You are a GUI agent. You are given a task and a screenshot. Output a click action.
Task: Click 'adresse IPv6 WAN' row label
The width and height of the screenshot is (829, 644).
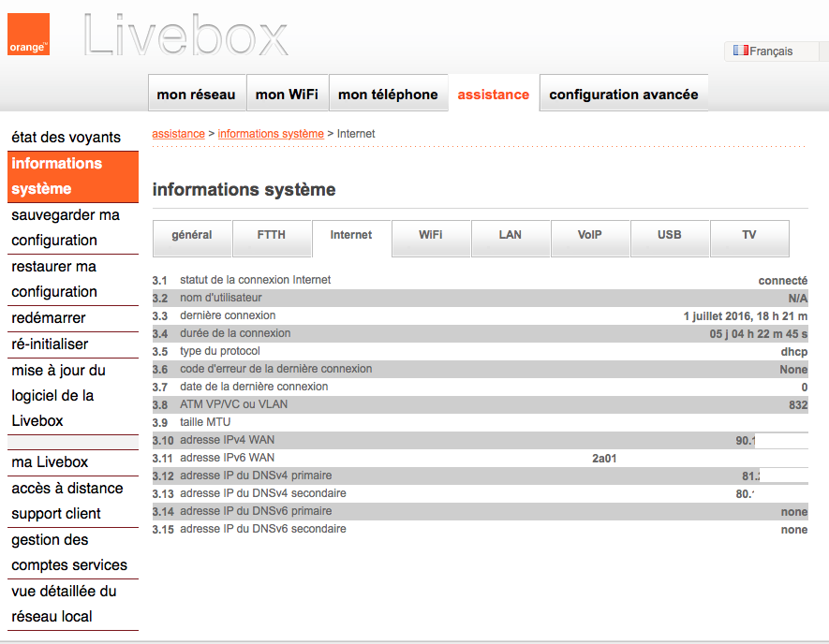[x=228, y=458]
